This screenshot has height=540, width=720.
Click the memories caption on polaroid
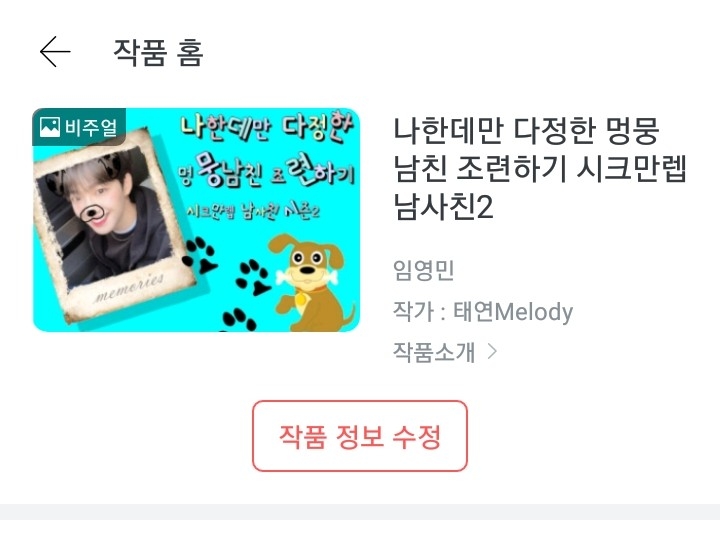pos(129,287)
